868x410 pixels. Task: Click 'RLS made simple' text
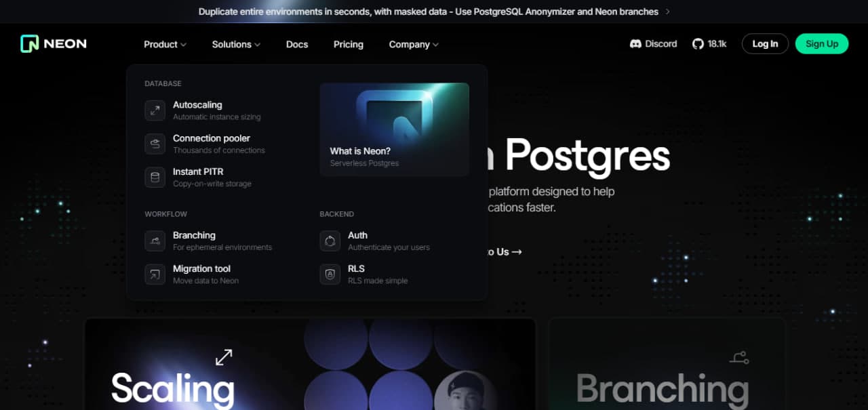click(378, 281)
